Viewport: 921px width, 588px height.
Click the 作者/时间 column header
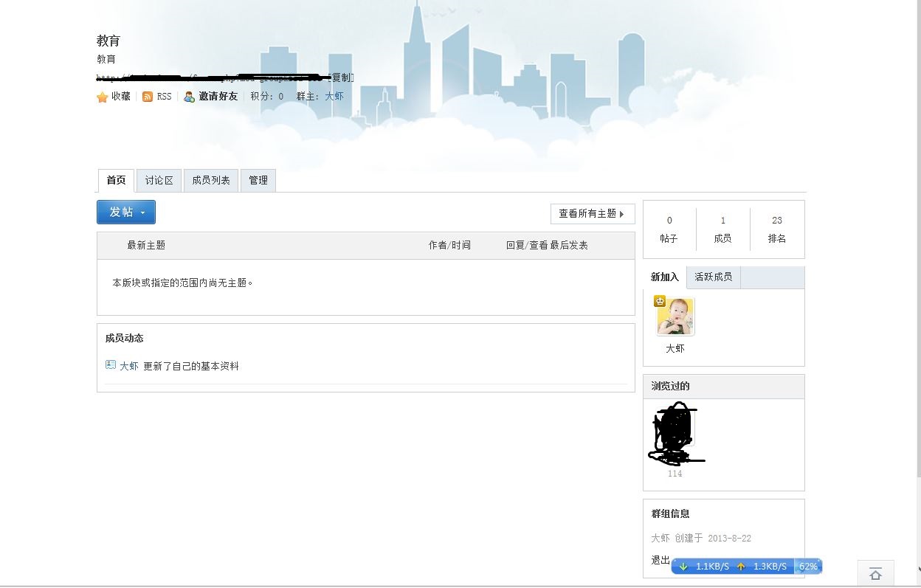(x=449, y=246)
